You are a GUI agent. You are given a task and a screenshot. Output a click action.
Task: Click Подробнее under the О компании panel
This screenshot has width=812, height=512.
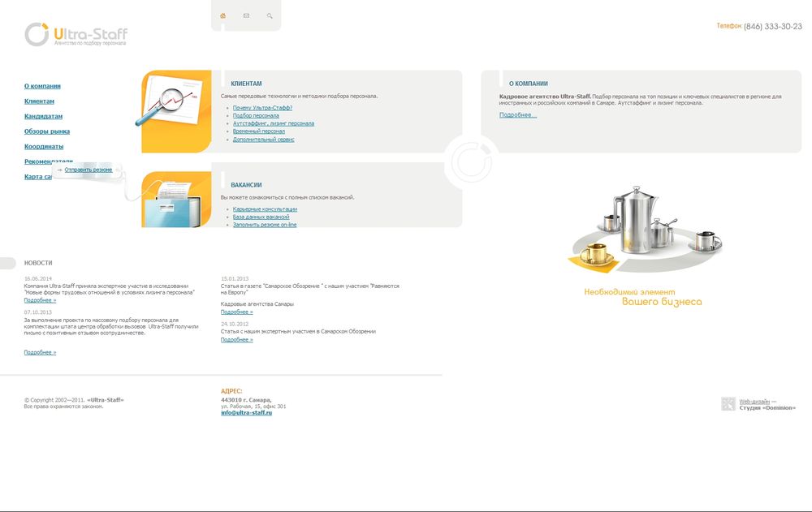tap(517, 115)
